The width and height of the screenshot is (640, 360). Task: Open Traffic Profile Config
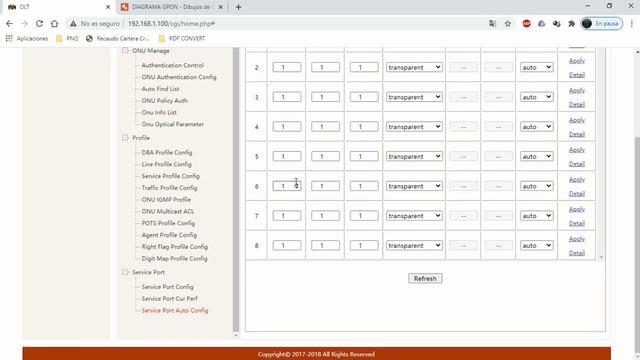click(169, 188)
